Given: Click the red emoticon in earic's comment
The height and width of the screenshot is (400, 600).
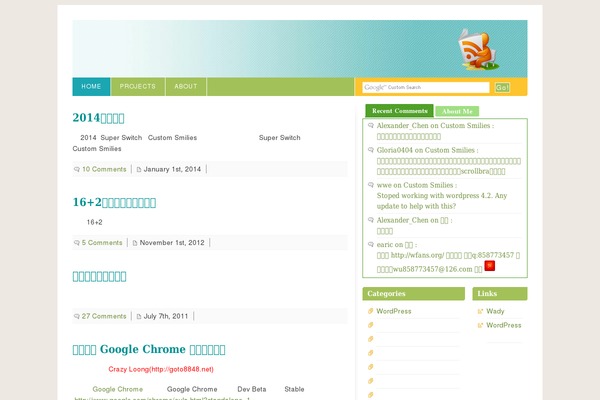Looking at the screenshot, I should 489,266.
